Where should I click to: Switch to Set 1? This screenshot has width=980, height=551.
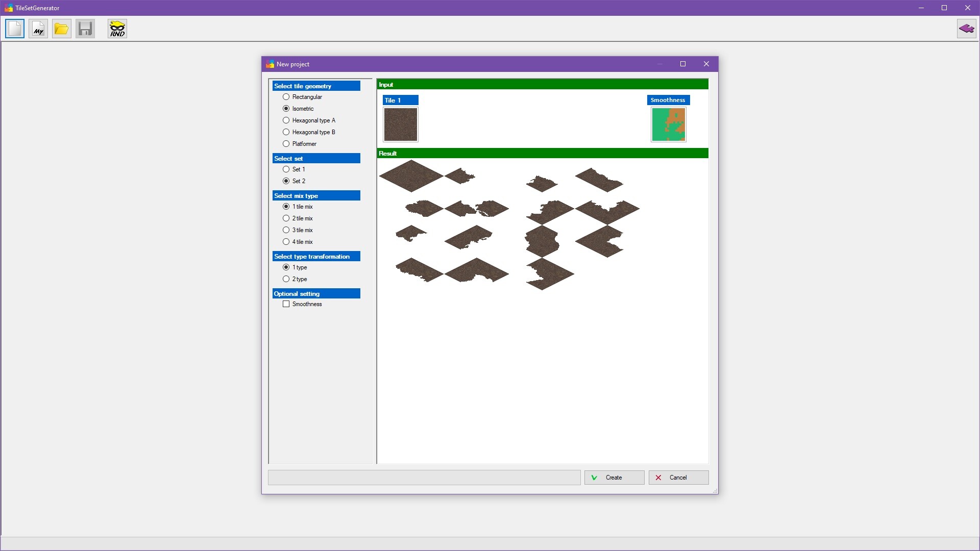click(x=286, y=169)
